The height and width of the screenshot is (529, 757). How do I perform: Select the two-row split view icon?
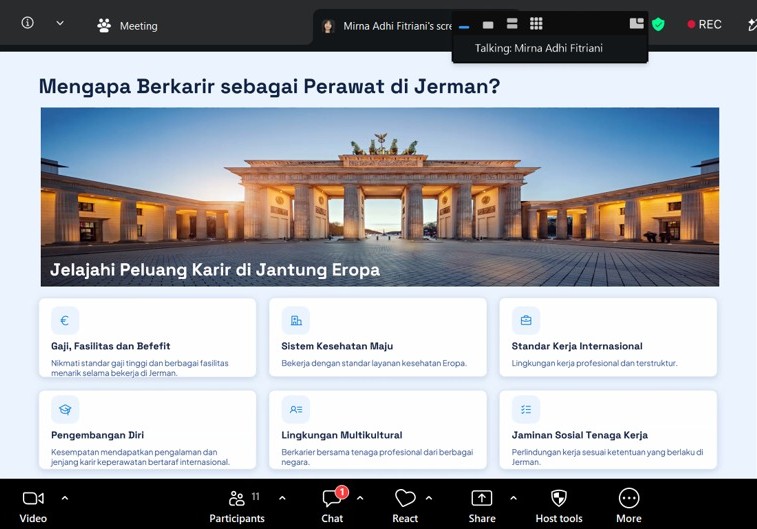(512, 24)
